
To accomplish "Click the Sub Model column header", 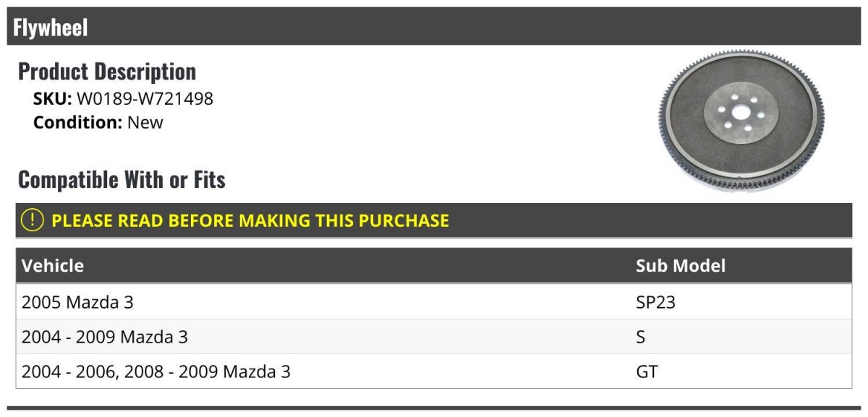I will coord(680,265).
